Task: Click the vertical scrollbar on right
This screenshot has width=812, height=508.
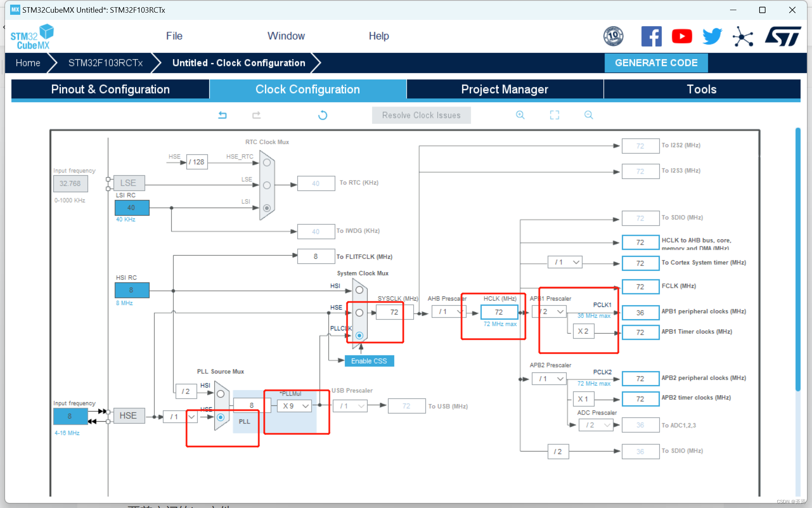Action: [x=798, y=259]
